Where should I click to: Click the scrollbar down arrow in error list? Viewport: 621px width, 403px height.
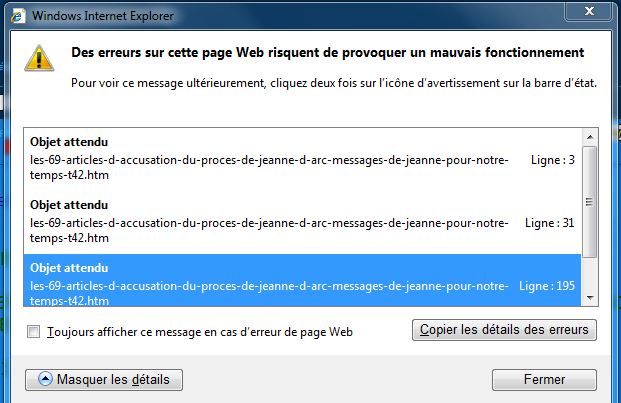(x=590, y=298)
